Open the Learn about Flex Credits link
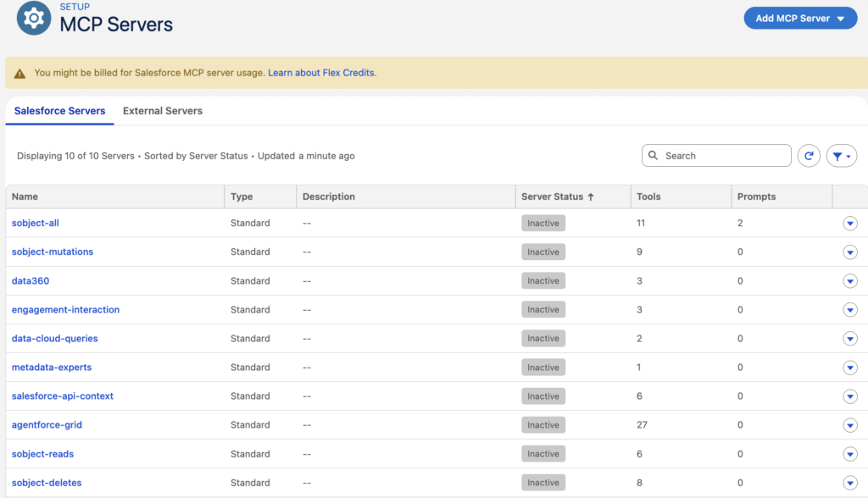 tap(321, 73)
